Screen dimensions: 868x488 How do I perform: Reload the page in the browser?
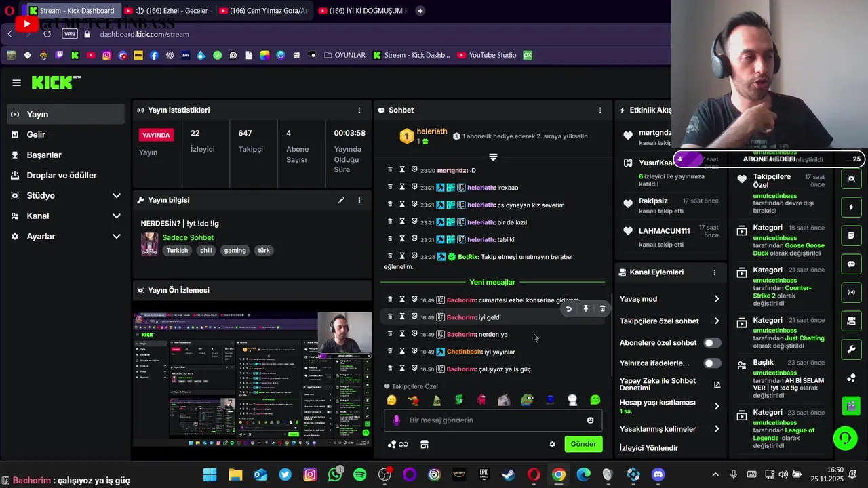(x=47, y=34)
